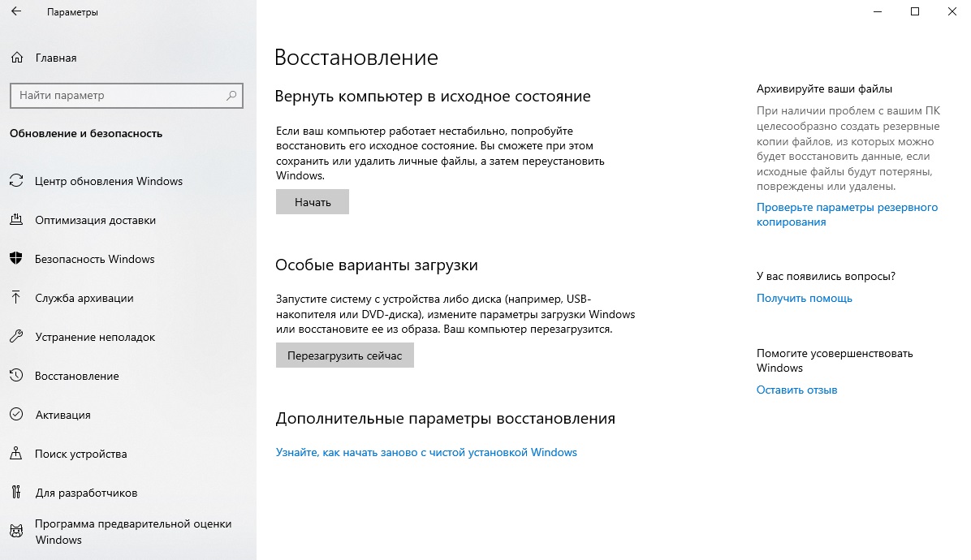971x560 pixels.
Task: Click Перезагрузить сейчас button
Action: 345,355
